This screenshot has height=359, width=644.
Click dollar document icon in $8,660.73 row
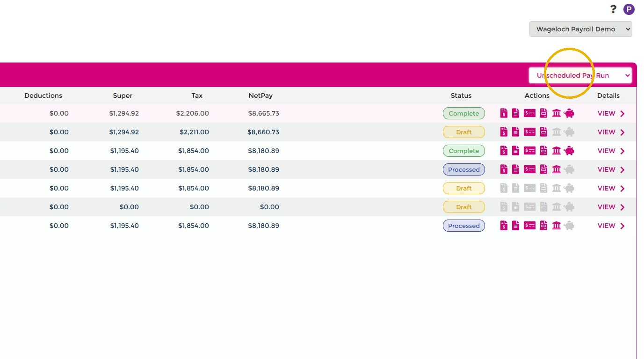pos(504,132)
